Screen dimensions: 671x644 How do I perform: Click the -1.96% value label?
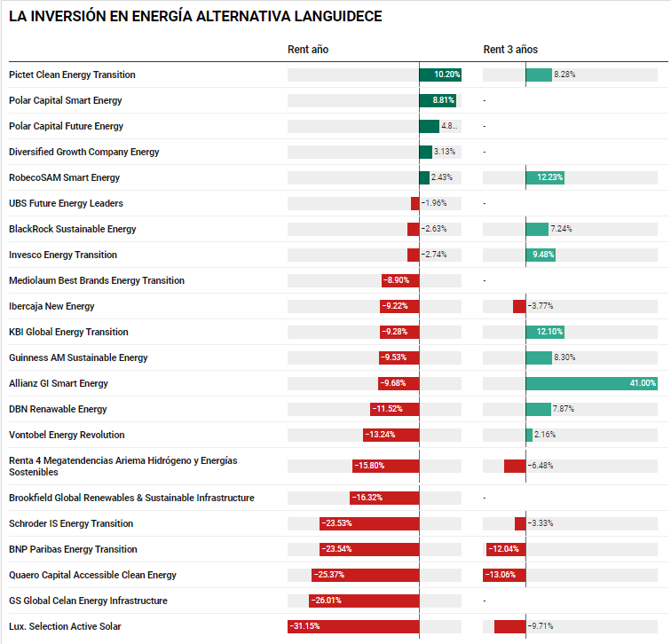434,203
